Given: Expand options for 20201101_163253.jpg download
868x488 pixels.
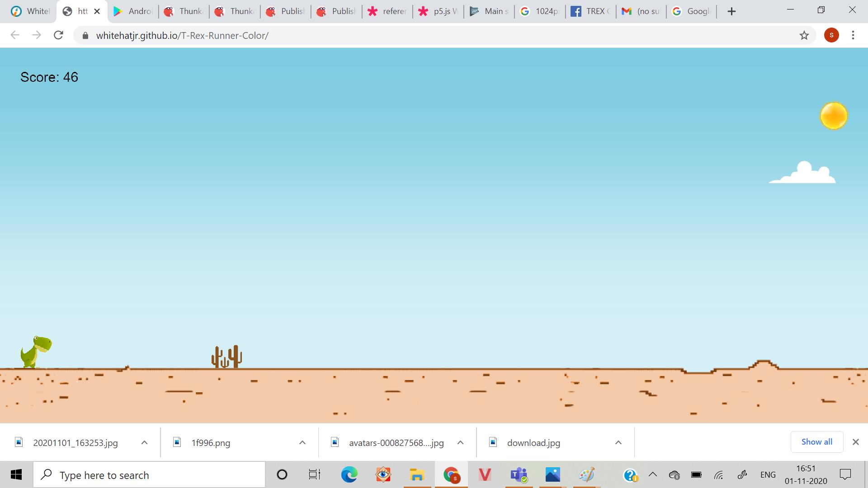Looking at the screenshot, I should coord(144,442).
